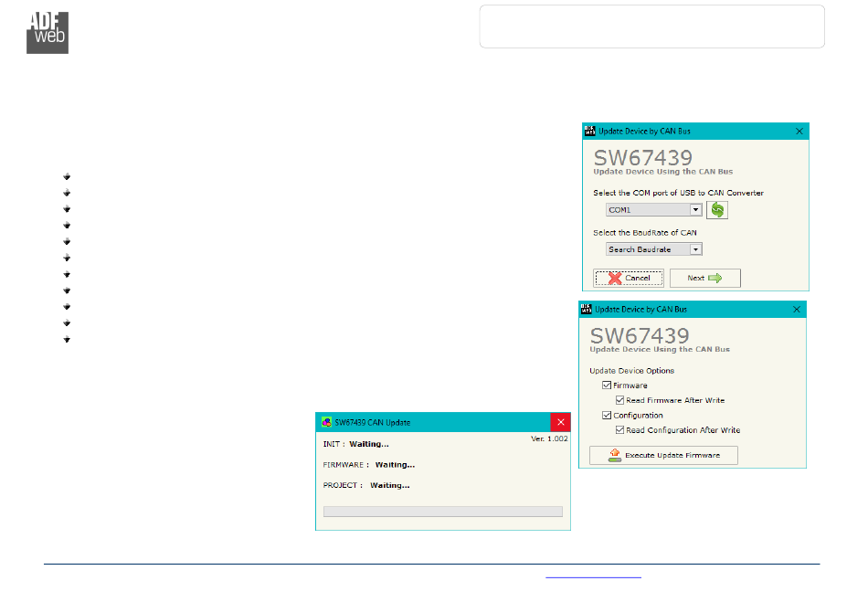Toggle the Configuration checkbox

point(607,415)
